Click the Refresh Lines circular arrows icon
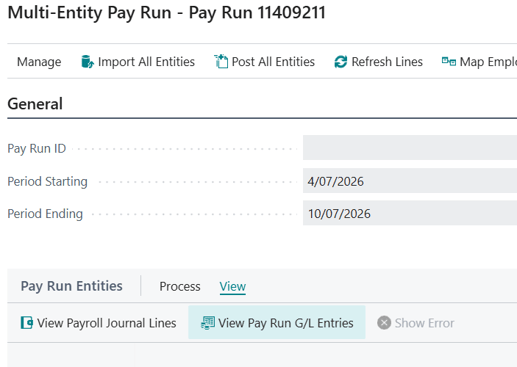This screenshot has height=367, width=517. click(341, 62)
